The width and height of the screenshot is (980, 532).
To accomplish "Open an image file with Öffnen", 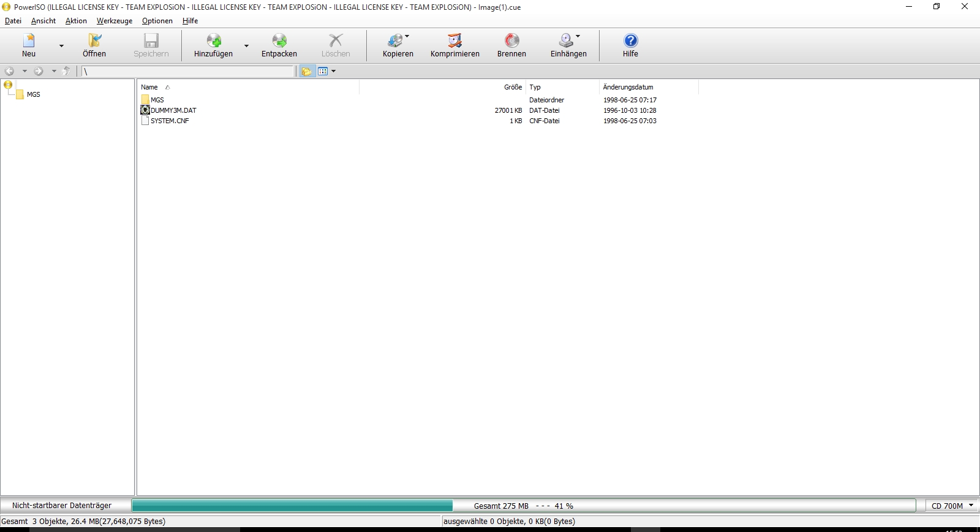I will point(94,42).
